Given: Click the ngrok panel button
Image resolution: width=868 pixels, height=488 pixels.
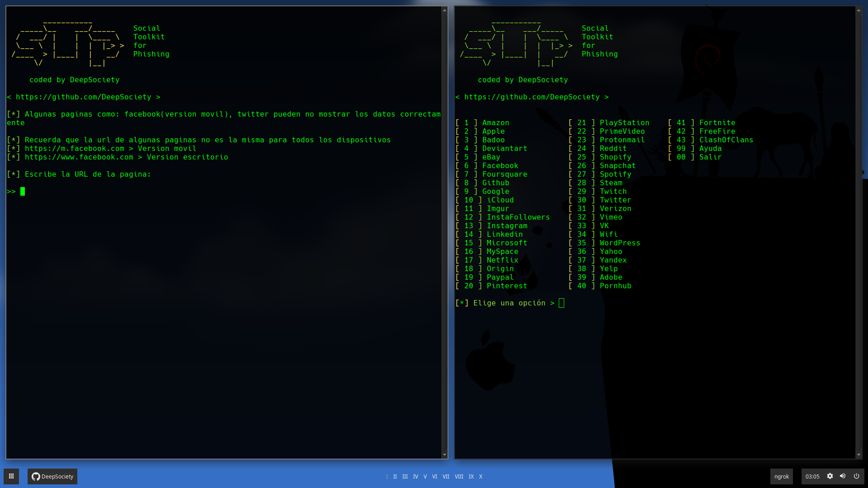Looking at the screenshot, I should click(781, 476).
